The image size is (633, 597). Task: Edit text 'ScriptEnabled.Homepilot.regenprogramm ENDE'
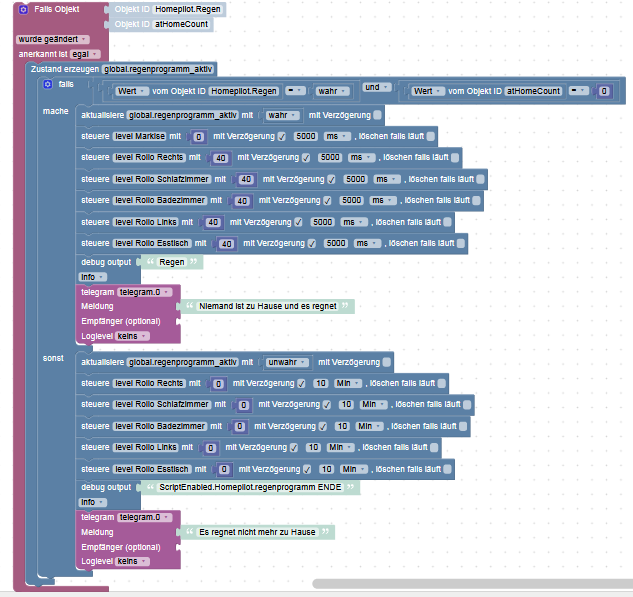click(250, 487)
